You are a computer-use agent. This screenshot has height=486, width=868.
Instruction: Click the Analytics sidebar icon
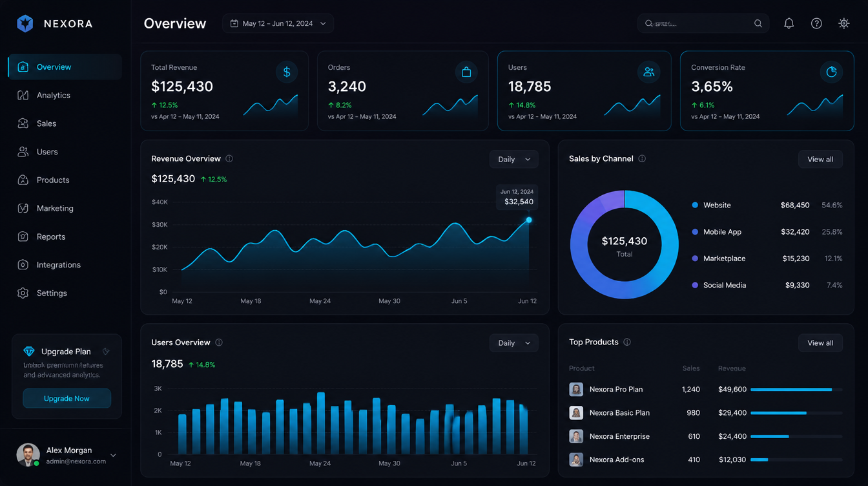coord(23,95)
